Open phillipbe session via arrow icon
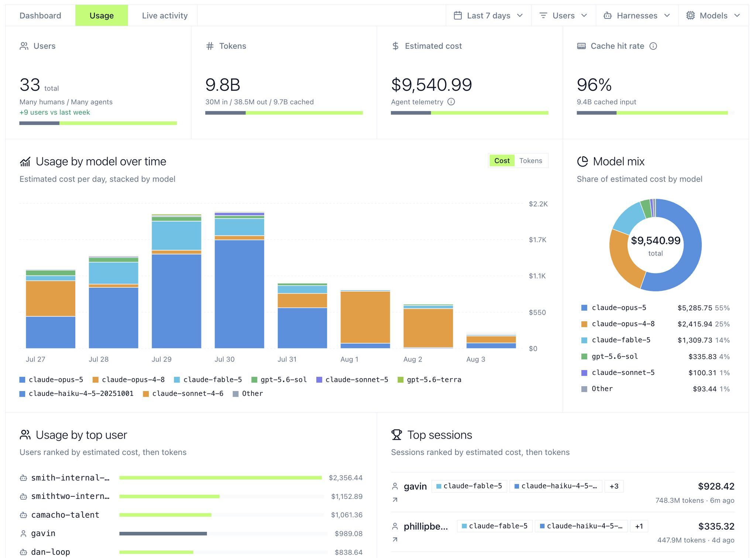The width and height of the screenshot is (756, 558). click(x=395, y=540)
